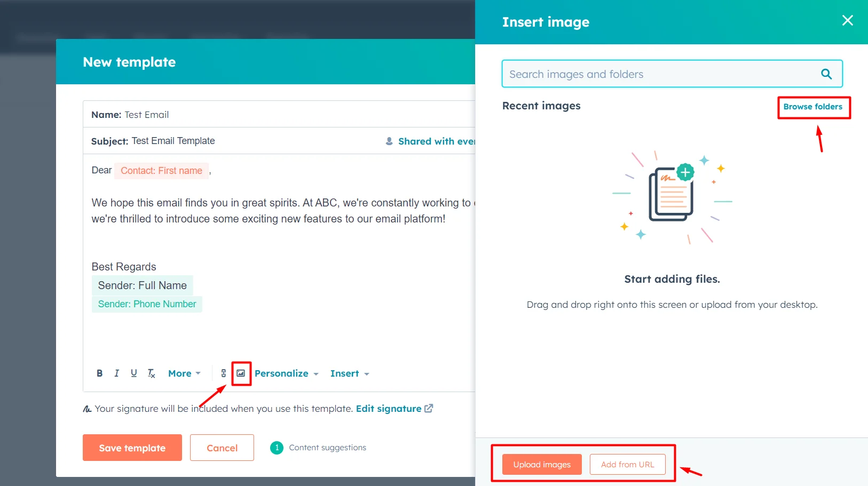Toggle bold formatting in the editor
Screen dimensions: 868x486
pos(100,373)
